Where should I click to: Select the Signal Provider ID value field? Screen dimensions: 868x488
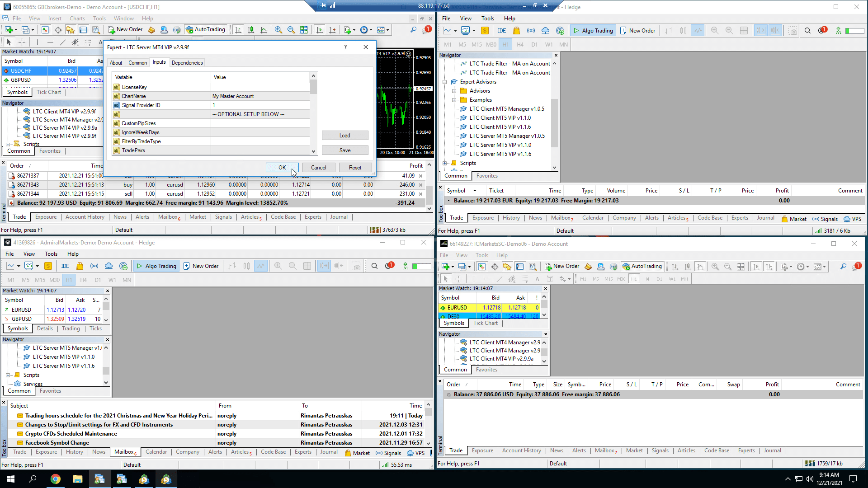pos(260,105)
